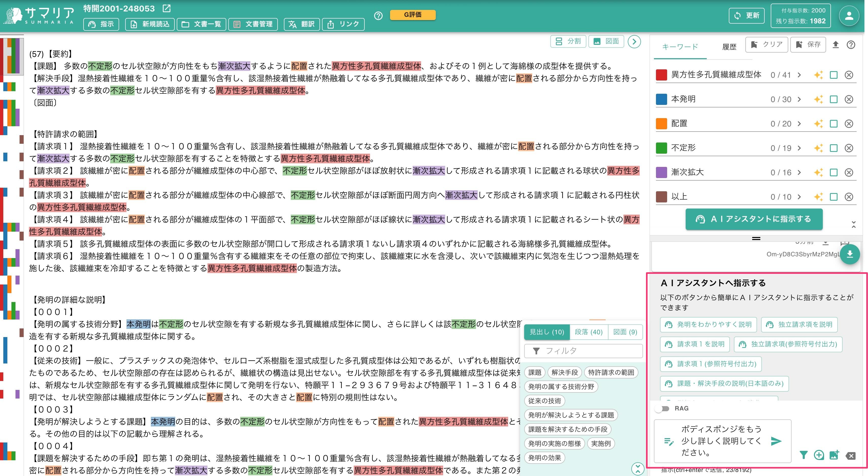Click the upload icon in keyword panel
The width and height of the screenshot is (868, 476).
click(x=835, y=44)
